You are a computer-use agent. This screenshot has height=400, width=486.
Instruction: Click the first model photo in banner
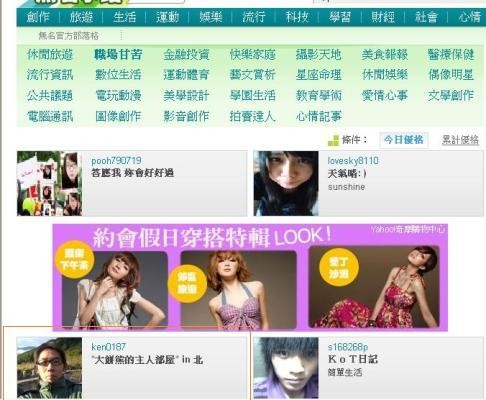115,289
